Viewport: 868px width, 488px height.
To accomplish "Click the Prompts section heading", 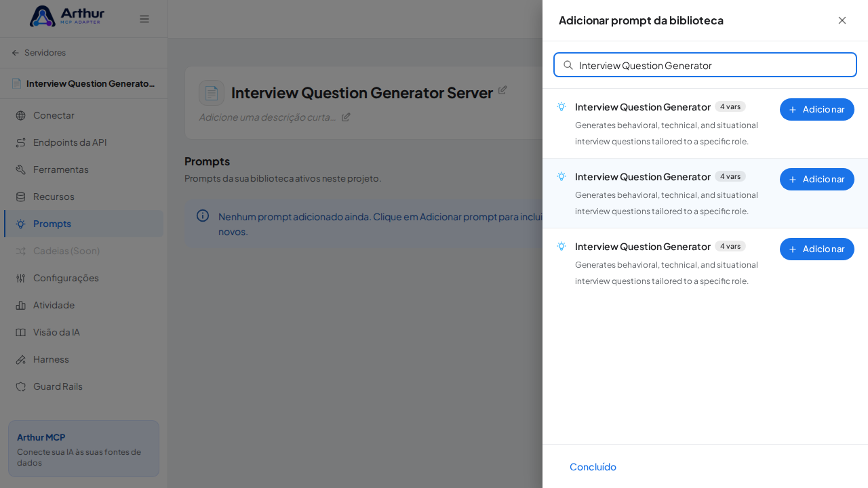I will tap(207, 161).
